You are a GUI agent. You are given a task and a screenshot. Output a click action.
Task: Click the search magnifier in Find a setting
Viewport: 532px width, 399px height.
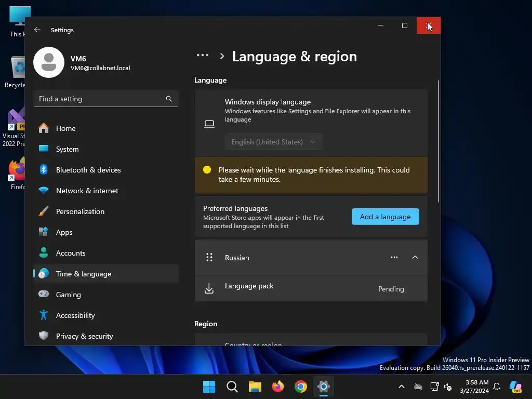point(169,99)
